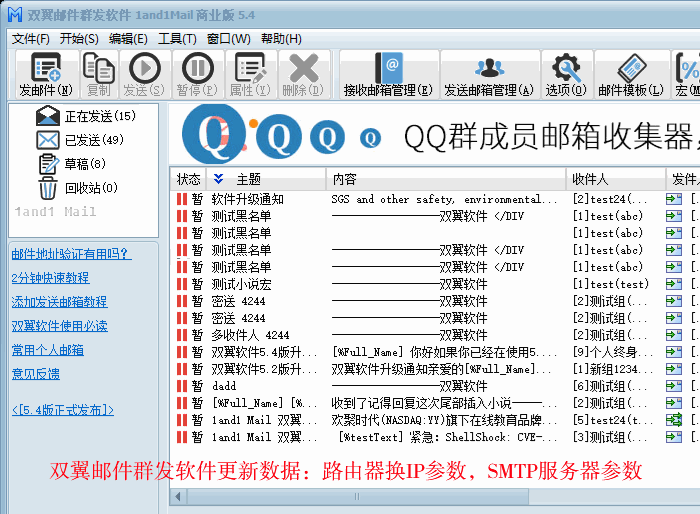Click recipient cell [1]test(test)

[611, 284]
